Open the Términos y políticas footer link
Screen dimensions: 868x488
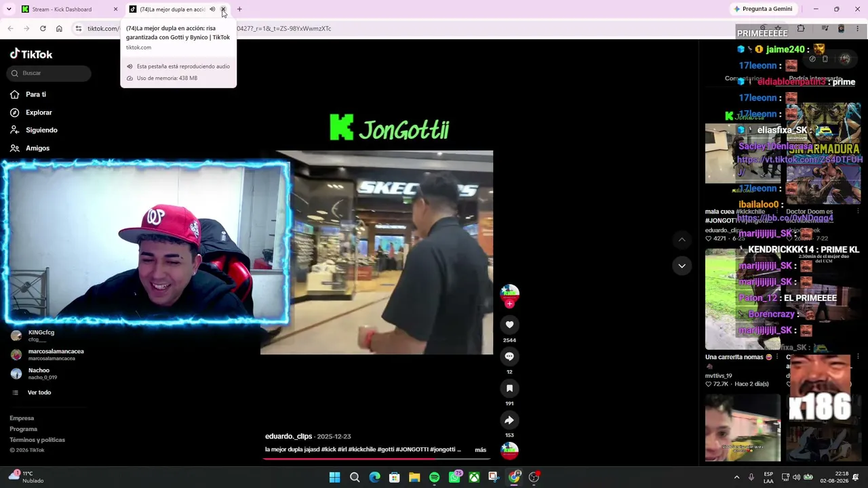(x=37, y=440)
